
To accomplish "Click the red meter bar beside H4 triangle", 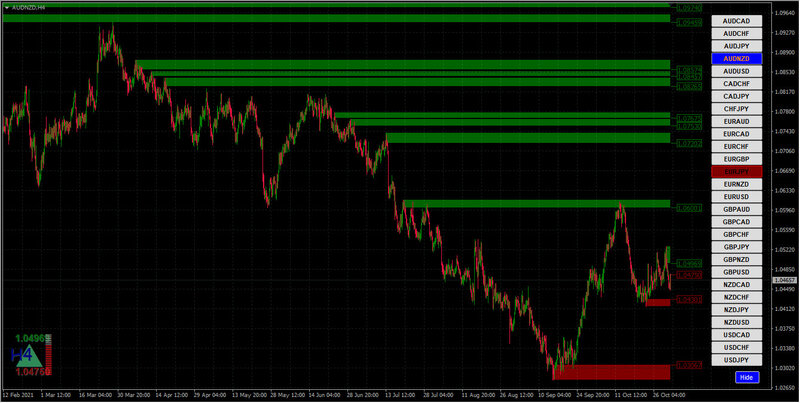I will [49, 355].
